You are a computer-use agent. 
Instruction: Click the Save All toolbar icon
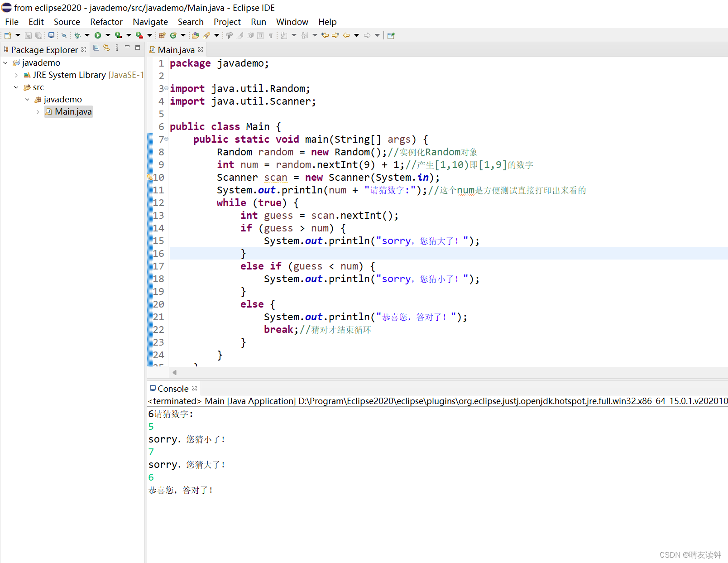click(38, 35)
